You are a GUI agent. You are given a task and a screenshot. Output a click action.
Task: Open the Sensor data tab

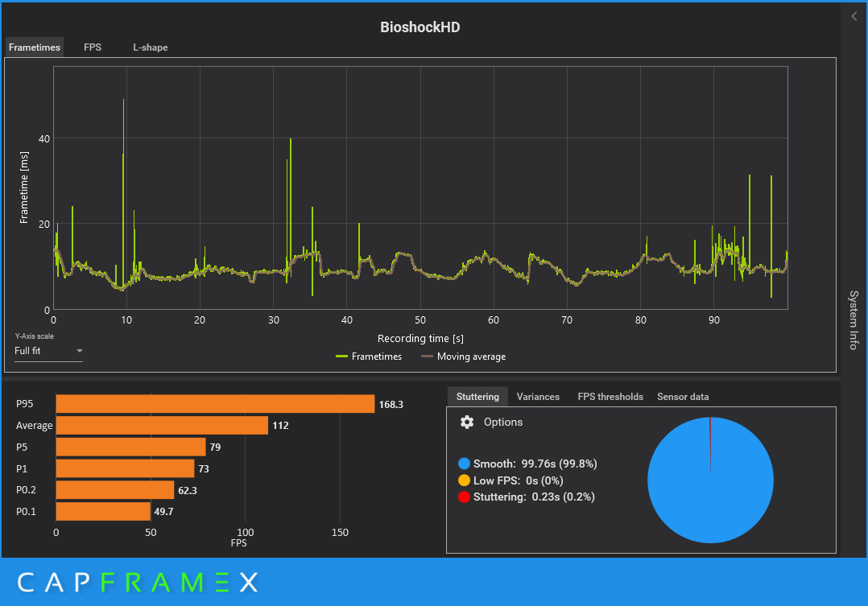[x=683, y=397]
